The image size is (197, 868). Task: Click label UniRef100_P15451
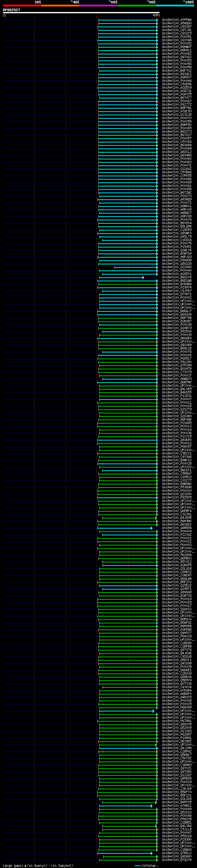pos(177,247)
